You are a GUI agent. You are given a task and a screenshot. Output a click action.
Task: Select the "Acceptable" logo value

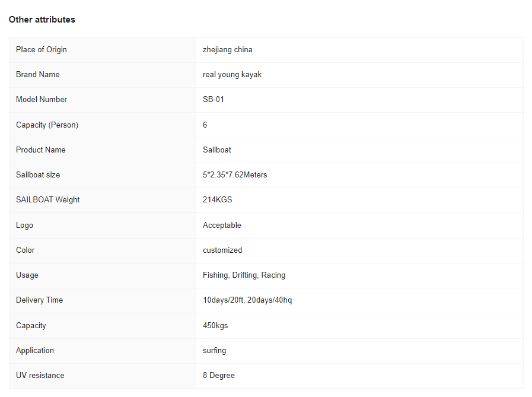[222, 226]
